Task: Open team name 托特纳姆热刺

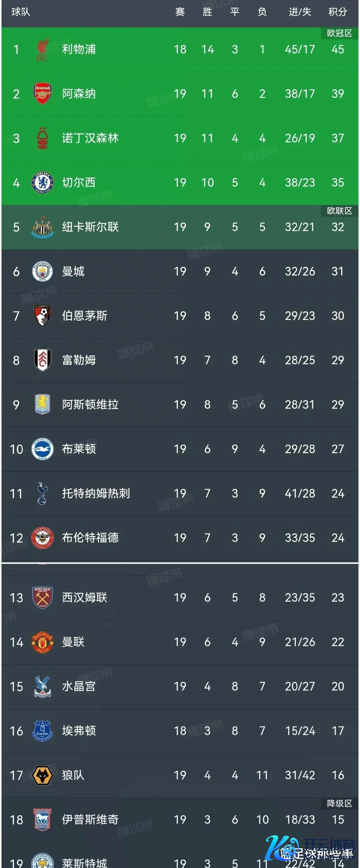Action: (x=96, y=493)
